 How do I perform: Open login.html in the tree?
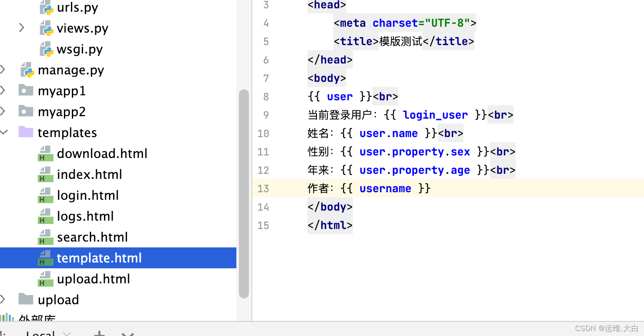coord(88,195)
